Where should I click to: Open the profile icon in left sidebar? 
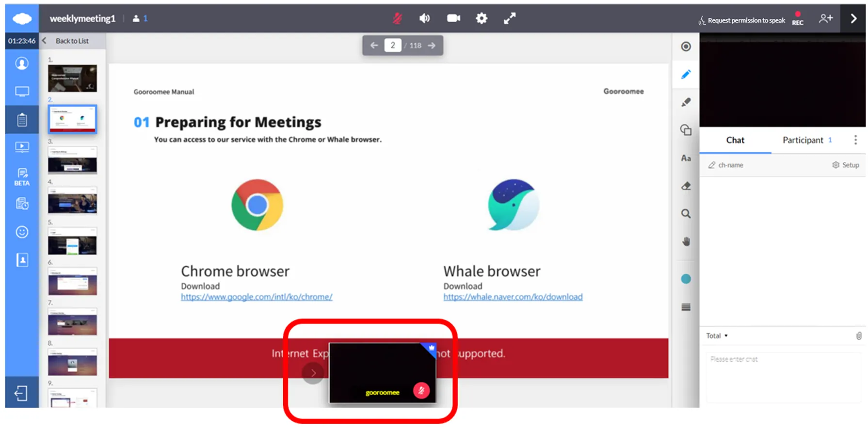point(22,64)
